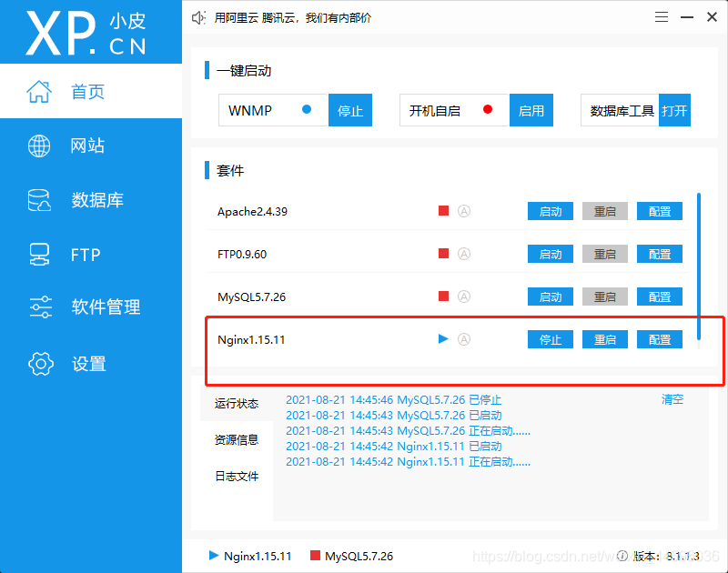
Task: Click the WNMP label box
Action: click(x=274, y=110)
